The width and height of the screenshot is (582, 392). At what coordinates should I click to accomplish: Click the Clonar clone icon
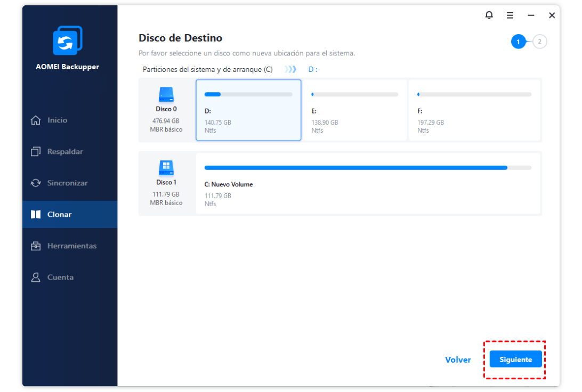(36, 214)
